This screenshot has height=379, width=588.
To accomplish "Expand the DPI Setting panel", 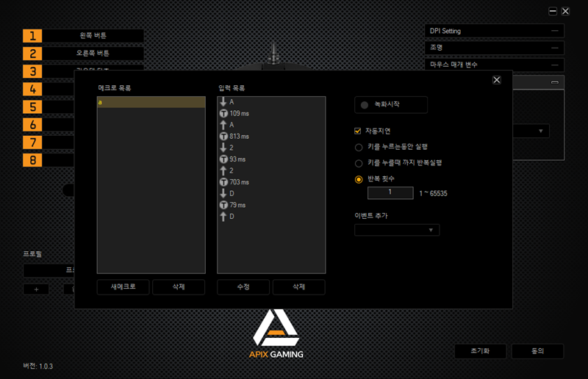I will coord(494,31).
